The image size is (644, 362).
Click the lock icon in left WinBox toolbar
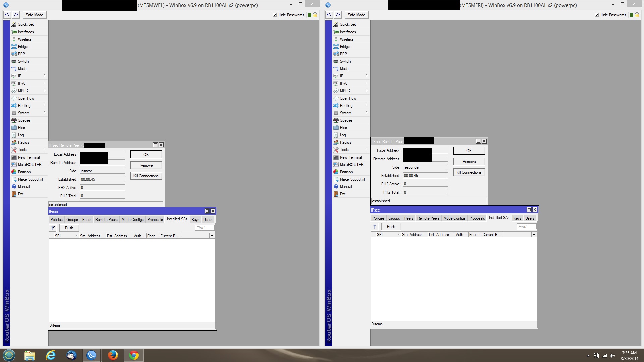tap(315, 15)
